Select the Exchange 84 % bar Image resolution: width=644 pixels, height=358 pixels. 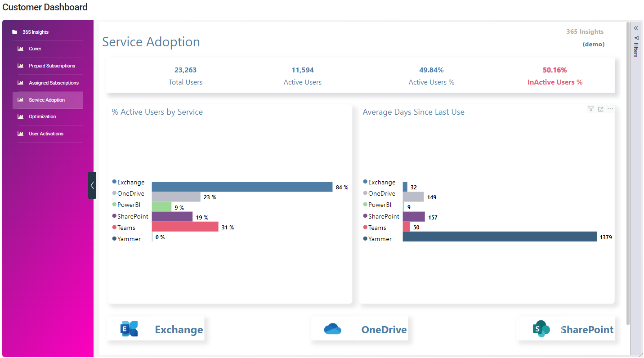(x=242, y=187)
